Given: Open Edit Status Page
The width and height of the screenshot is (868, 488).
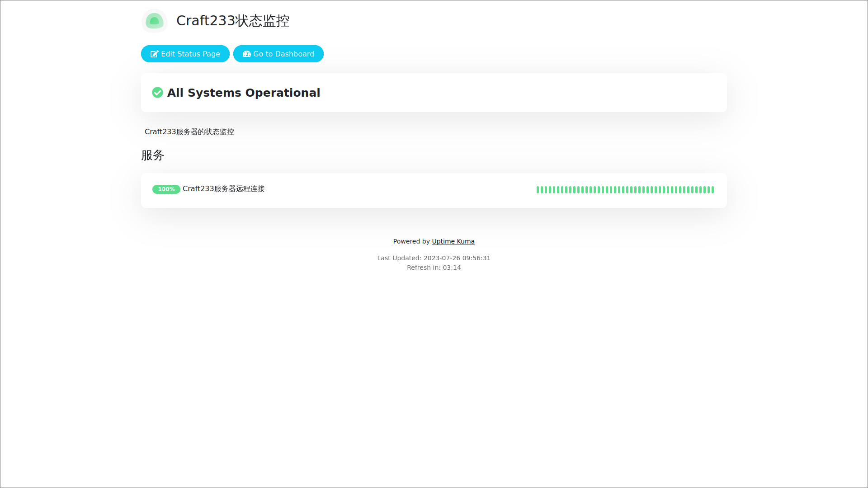Looking at the screenshot, I should pyautogui.click(x=185, y=54).
